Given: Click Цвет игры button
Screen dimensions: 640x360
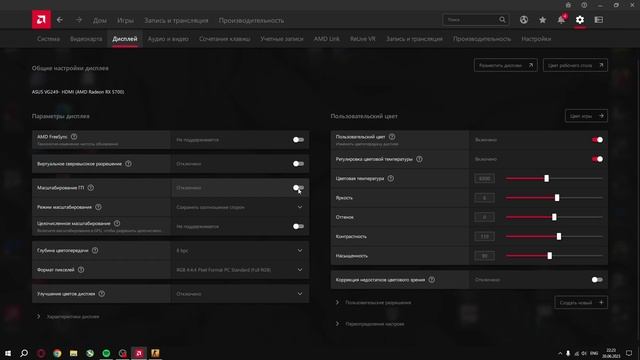Looking at the screenshot, I should click(586, 116).
